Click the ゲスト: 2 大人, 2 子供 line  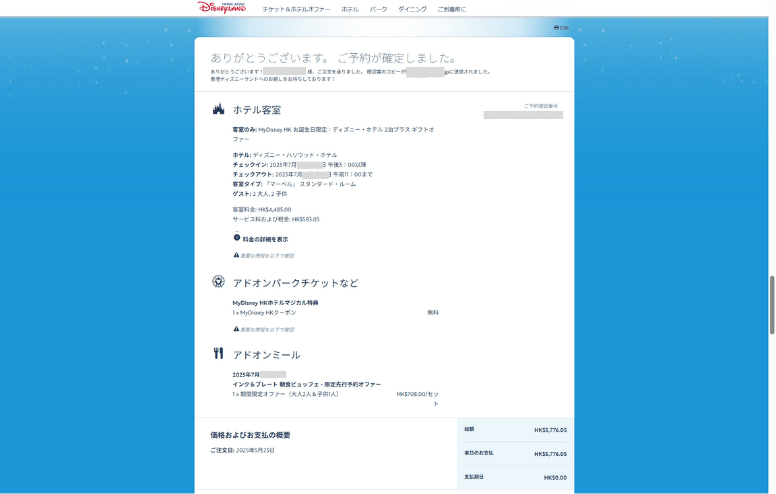coord(260,194)
